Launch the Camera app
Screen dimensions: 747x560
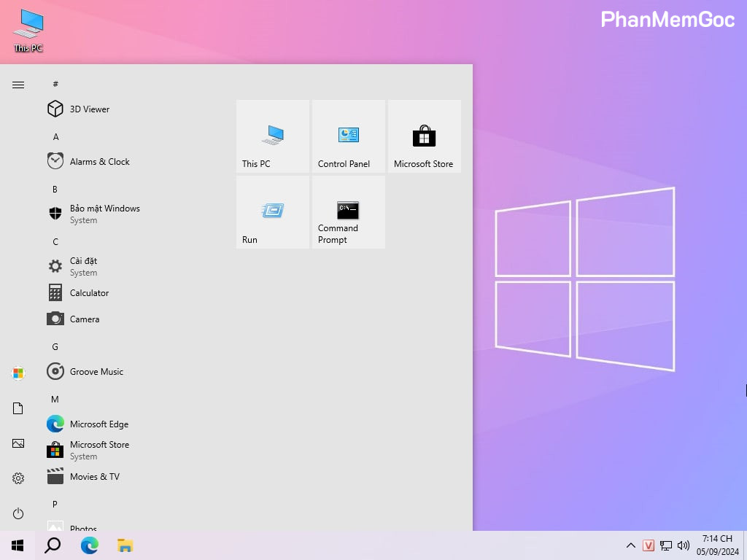tap(84, 319)
